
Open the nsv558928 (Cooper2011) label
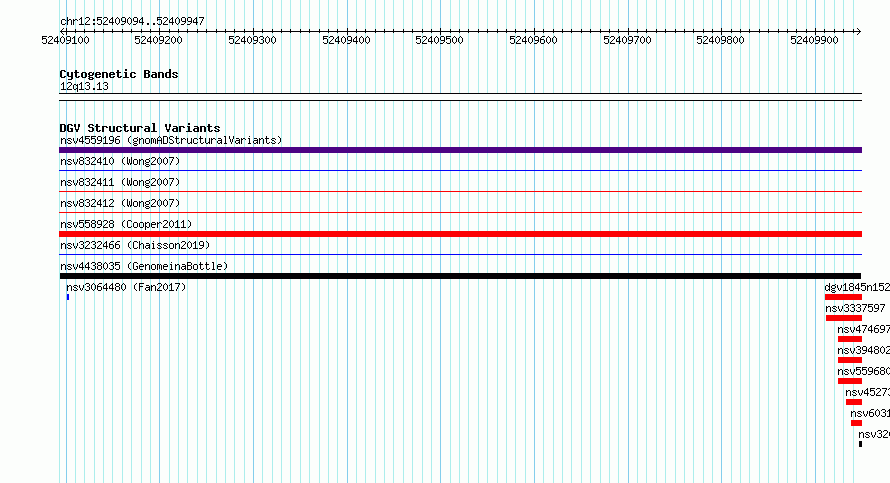coord(126,224)
